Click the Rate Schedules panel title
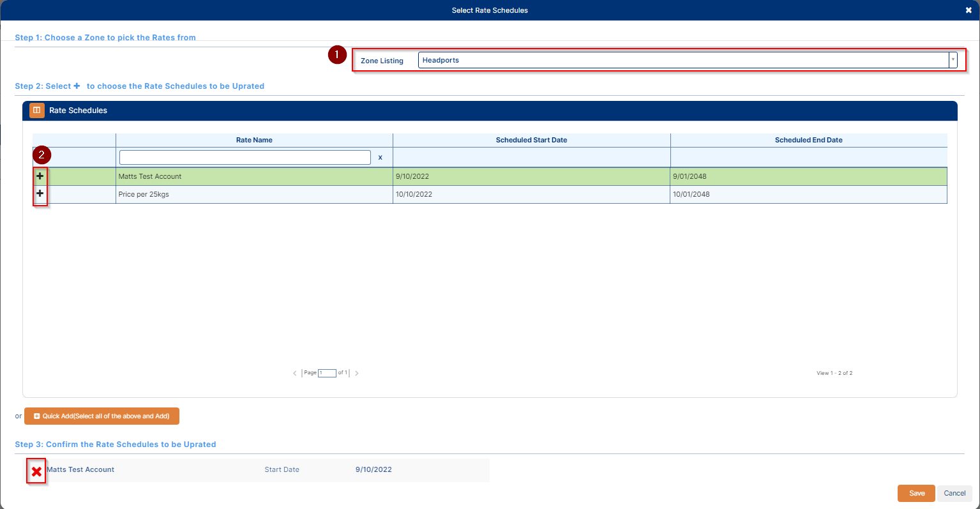 [x=78, y=110]
